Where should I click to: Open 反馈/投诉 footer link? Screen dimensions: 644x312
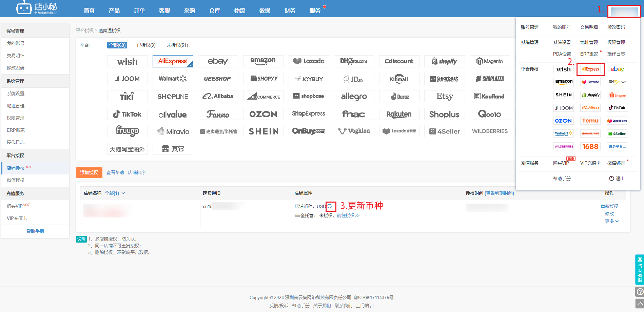click(279, 306)
